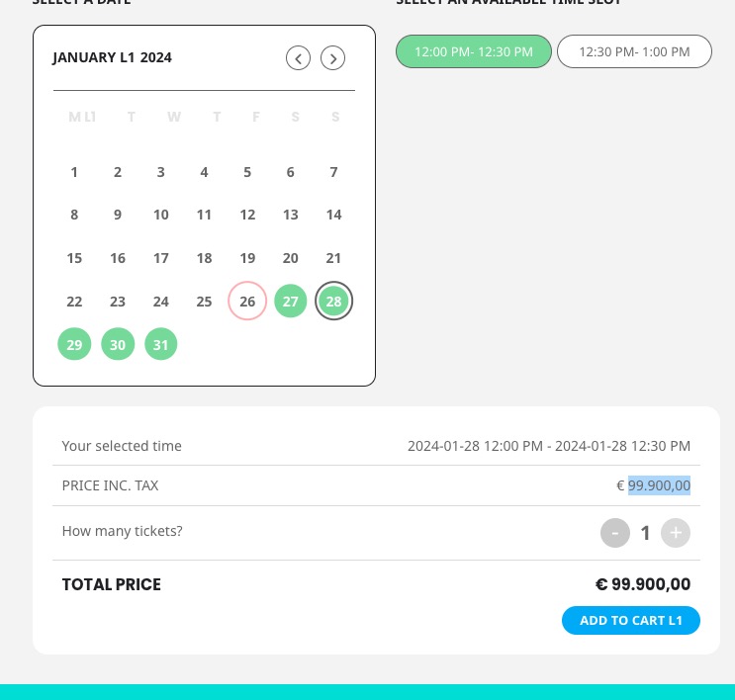Choose January 29 in the calendar
The width and height of the screenshot is (735, 700).
74,344
